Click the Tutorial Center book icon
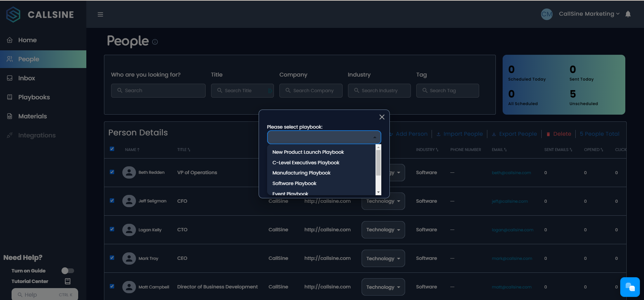644x300 pixels. pos(68,281)
